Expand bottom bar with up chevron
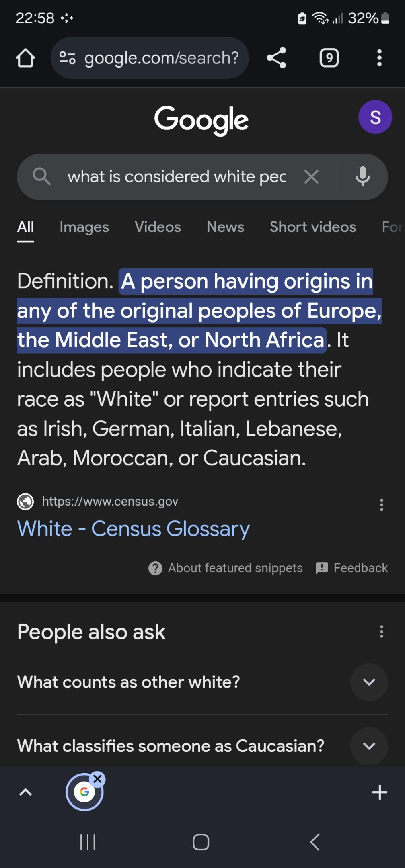405x868 pixels. [x=25, y=792]
